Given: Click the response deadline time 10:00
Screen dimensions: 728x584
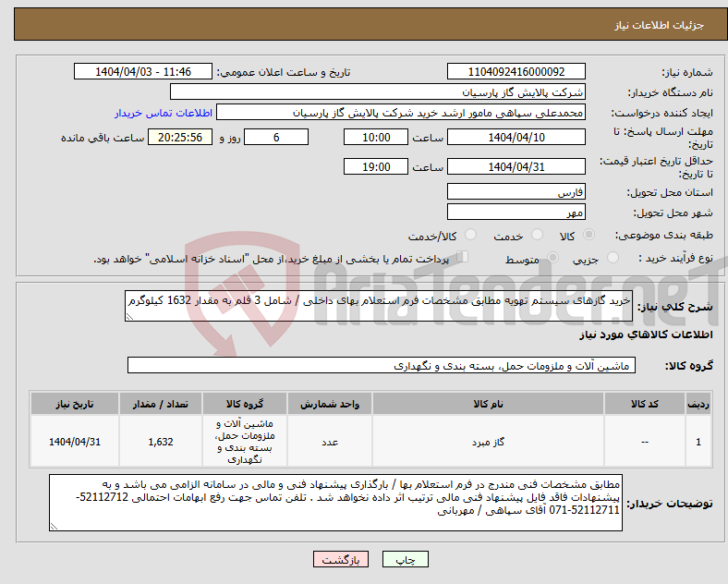Looking at the screenshot, I should pyautogui.click(x=376, y=138).
